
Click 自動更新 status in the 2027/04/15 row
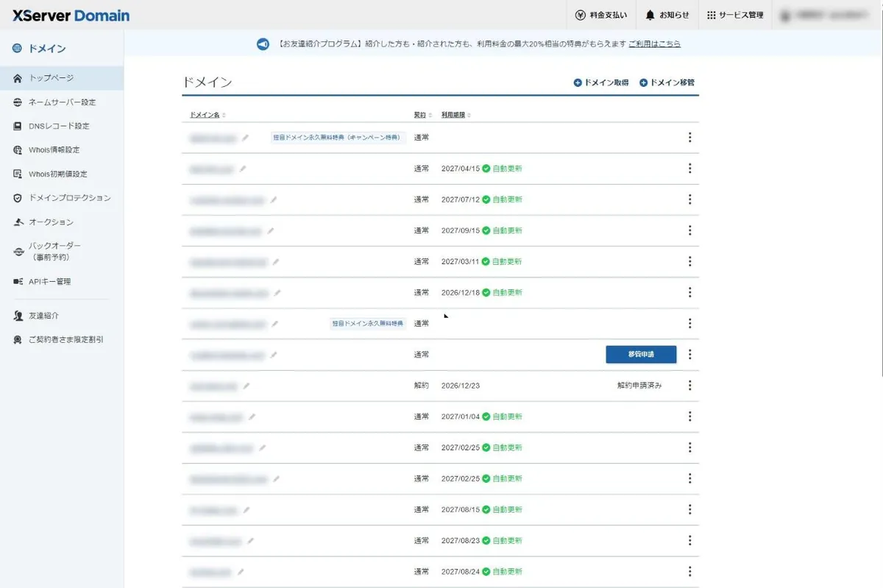(x=502, y=169)
